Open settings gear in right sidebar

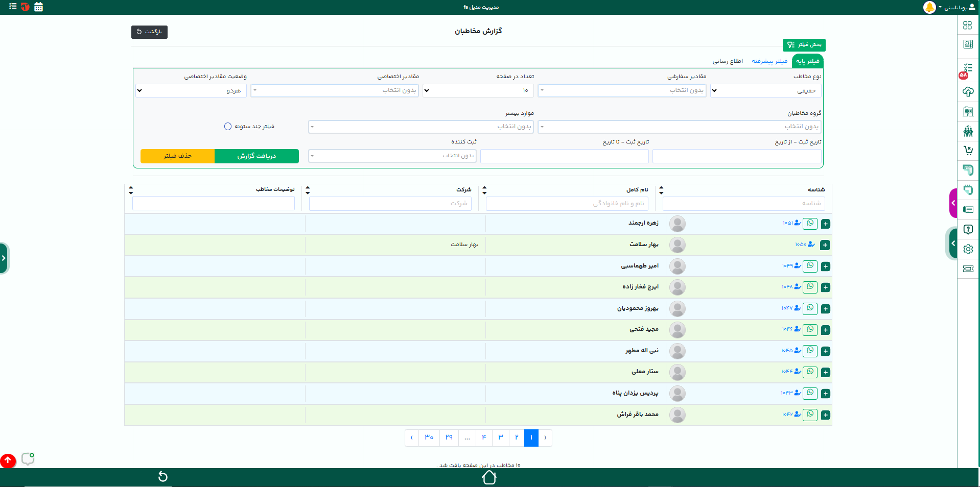pos(968,249)
